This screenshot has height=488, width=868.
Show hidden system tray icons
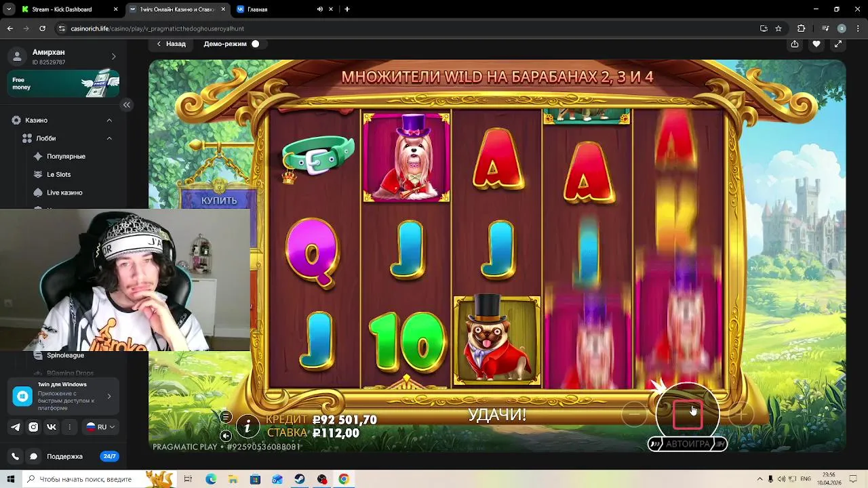coord(759,479)
